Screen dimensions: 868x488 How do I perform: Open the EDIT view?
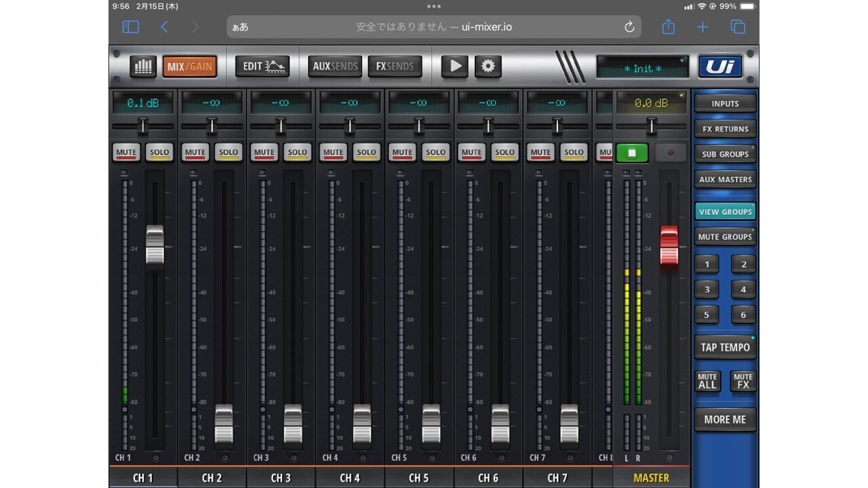click(262, 66)
